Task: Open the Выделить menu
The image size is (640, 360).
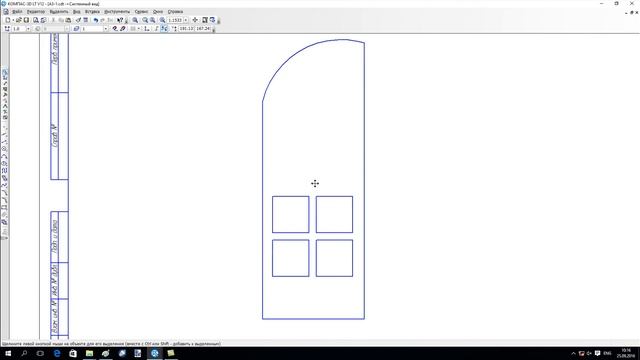Action: point(59,12)
